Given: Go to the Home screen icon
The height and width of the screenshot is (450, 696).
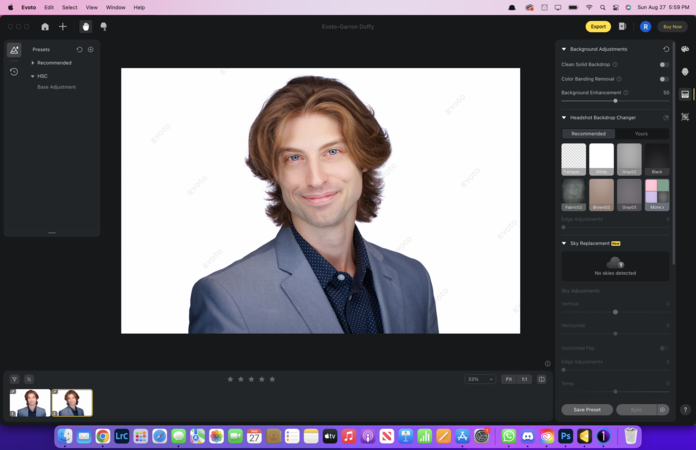Looking at the screenshot, I should click(45, 27).
